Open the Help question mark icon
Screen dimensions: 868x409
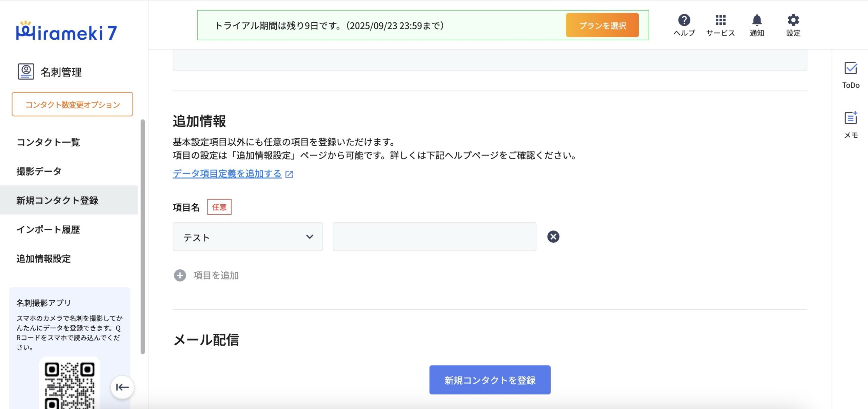tap(684, 20)
